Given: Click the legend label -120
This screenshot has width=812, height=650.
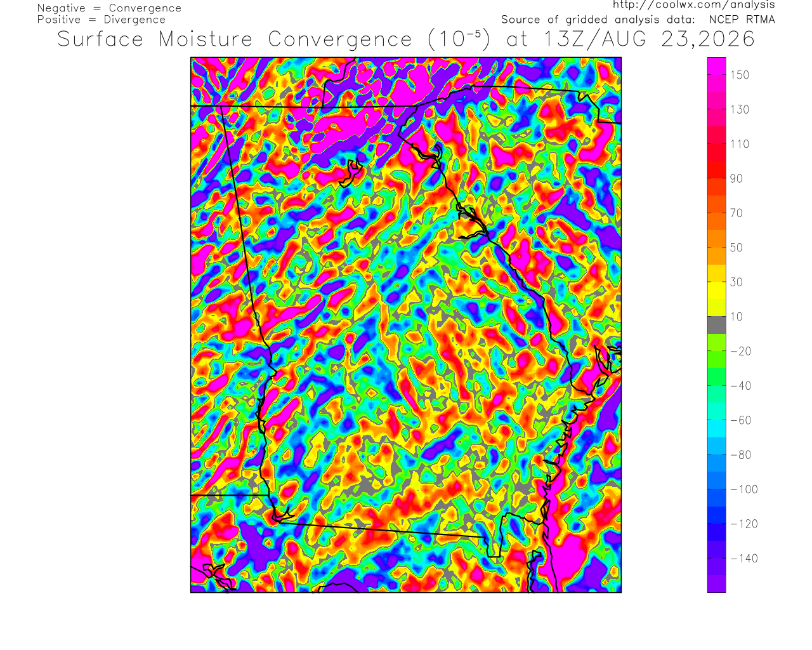Looking at the screenshot, I should tap(744, 524).
